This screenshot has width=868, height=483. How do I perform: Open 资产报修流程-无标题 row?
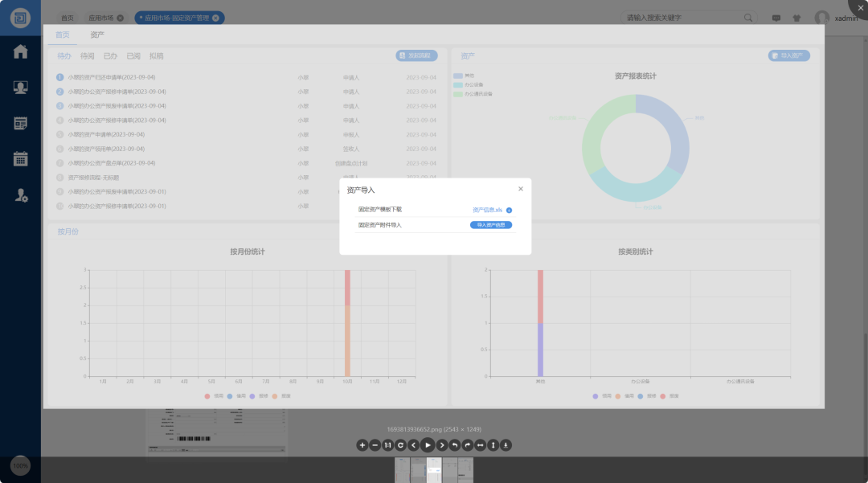93,178
